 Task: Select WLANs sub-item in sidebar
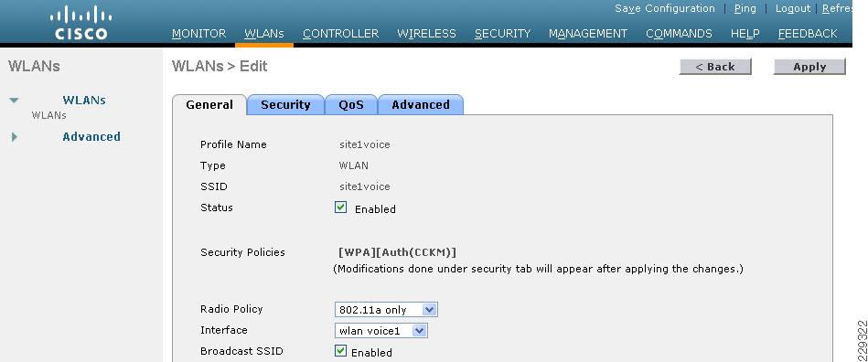[48, 115]
